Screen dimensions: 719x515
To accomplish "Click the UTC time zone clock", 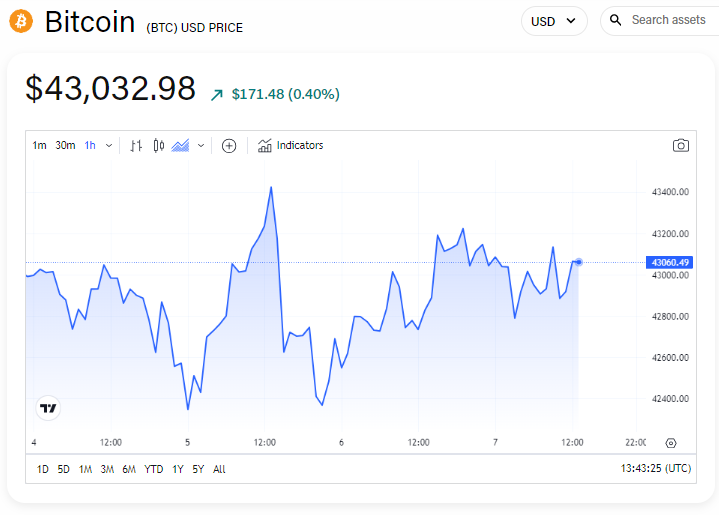I will tap(656, 469).
